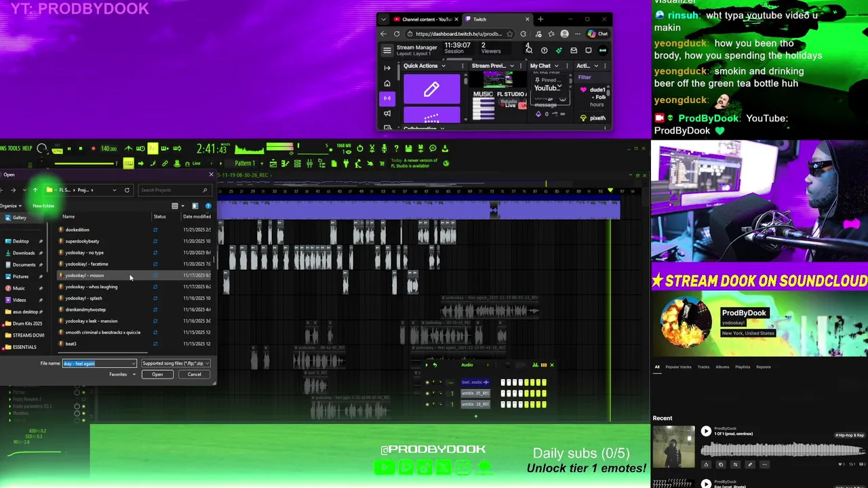Click the Open button in file dialog
This screenshot has height=488, width=868.
click(x=157, y=374)
